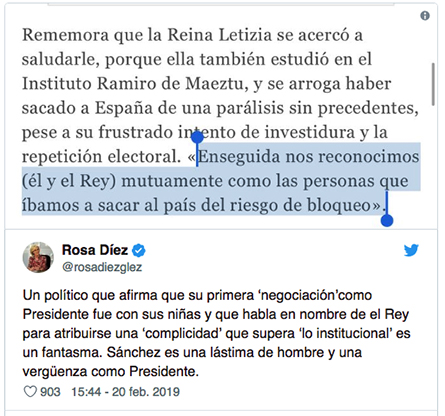This screenshot has height=416, width=445.
Task: Click the highlighted text 'Enseguida nos reconocimos'
Action: point(308,156)
